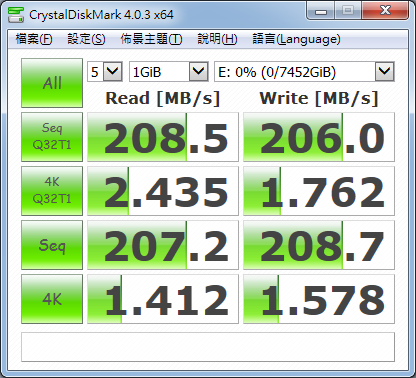The width and height of the screenshot is (416, 378).
Task: Start the 4K Q32T1 test
Action: pyautogui.click(x=52, y=191)
